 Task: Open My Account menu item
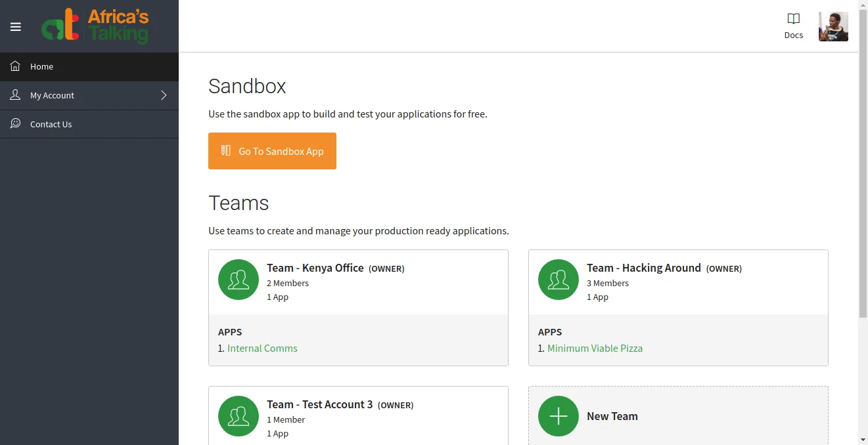click(x=89, y=95)
